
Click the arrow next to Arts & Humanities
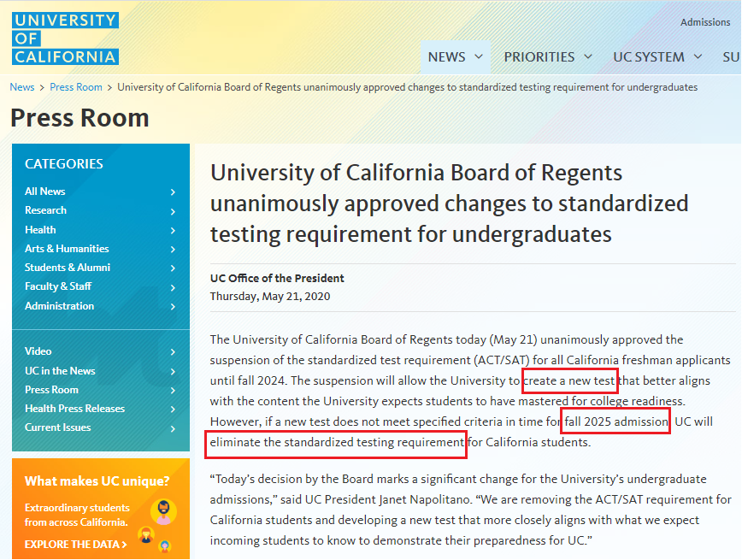pos(173,249)
